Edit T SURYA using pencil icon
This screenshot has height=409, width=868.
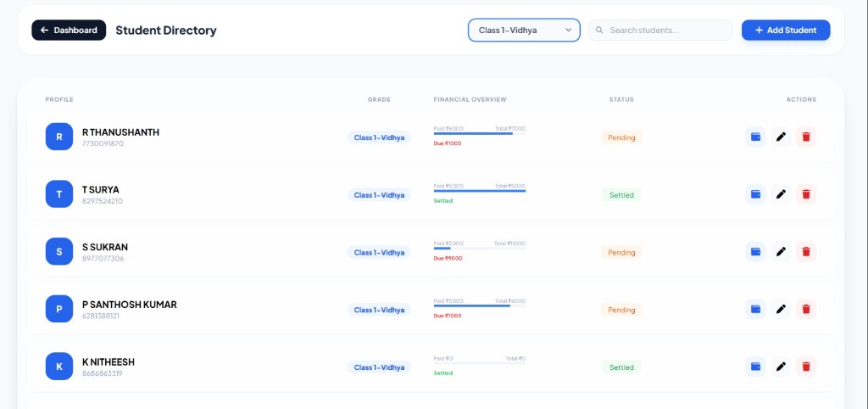(x=781, y=194)
